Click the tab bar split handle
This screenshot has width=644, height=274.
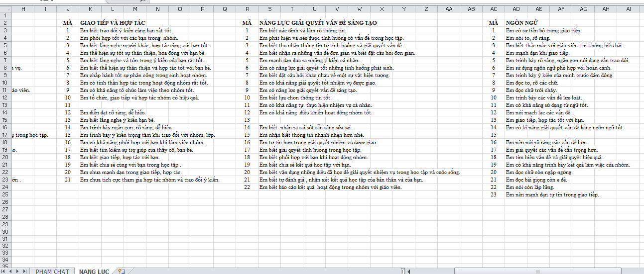point(403,271)
